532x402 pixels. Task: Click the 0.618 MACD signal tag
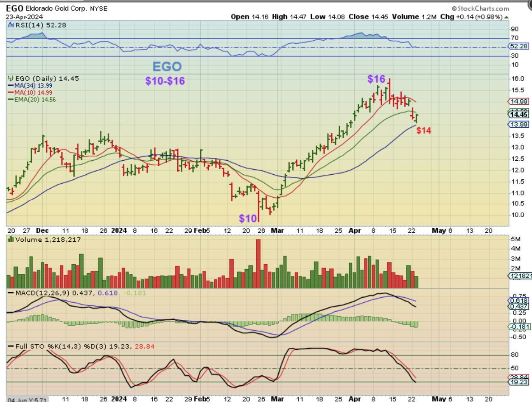[x=518, y=300]
